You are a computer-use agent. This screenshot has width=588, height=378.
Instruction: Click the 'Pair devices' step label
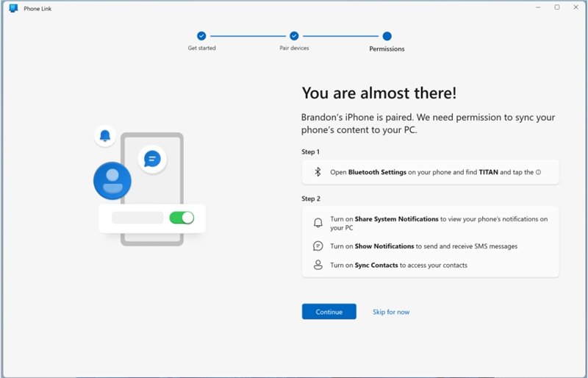(294, 48)
